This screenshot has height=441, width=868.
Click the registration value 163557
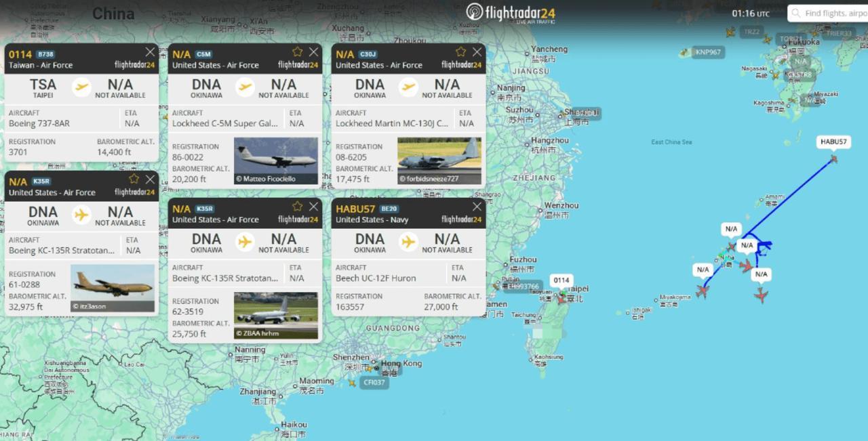point(351,306)
